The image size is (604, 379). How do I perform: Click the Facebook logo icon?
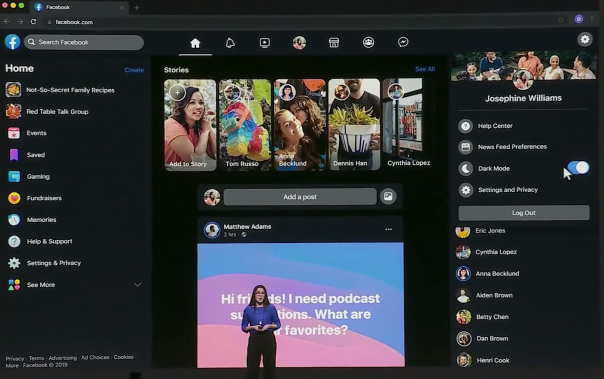point(12,42)
